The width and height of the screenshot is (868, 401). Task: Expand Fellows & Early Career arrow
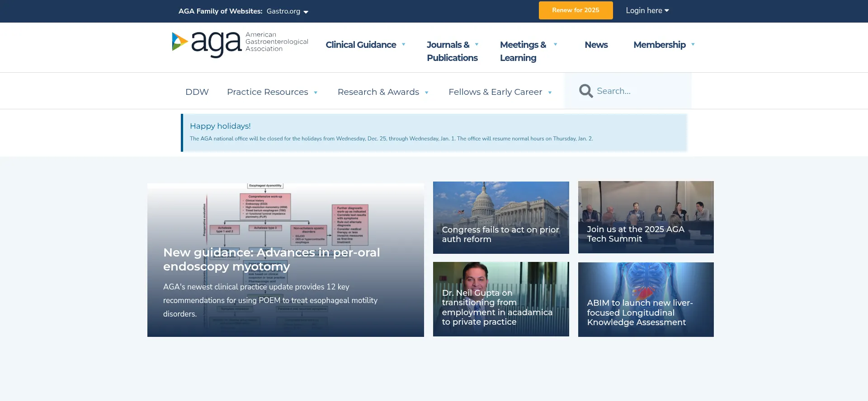point(550,93)
